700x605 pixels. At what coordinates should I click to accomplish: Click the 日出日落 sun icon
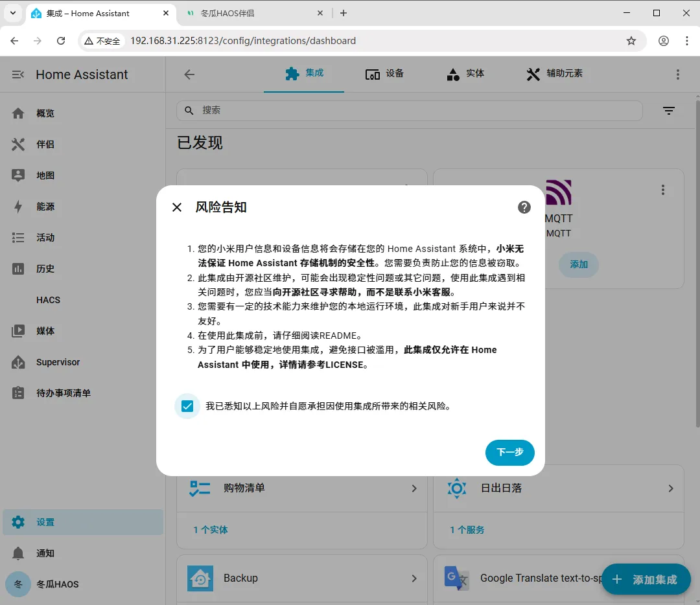click(457, 488)
